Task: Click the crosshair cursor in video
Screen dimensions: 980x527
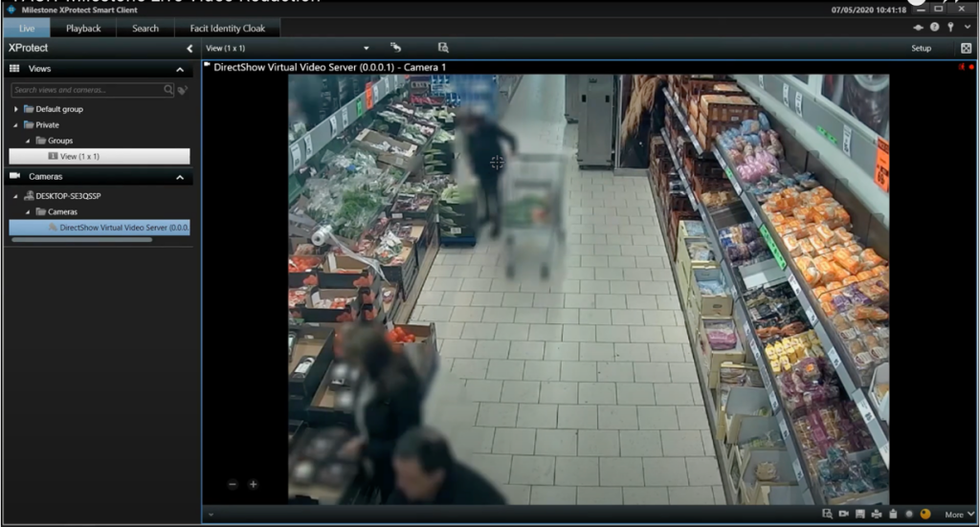Action: [497, 163]
